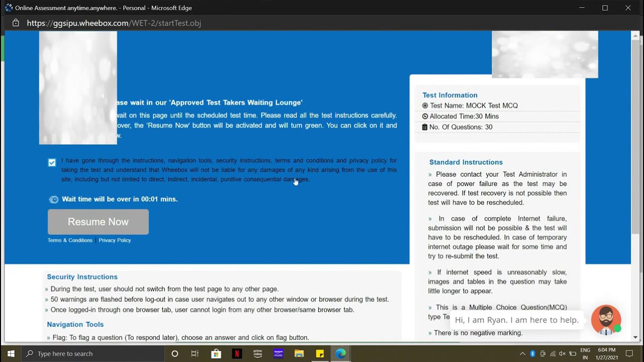
Task: Open Microsoft Store from taskbar
Action: pos(216,353)
